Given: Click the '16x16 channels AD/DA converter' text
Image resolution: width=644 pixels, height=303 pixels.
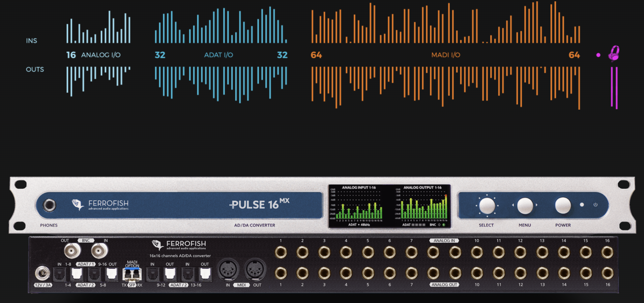Looking at the screenshot, I should pos(180,256).
